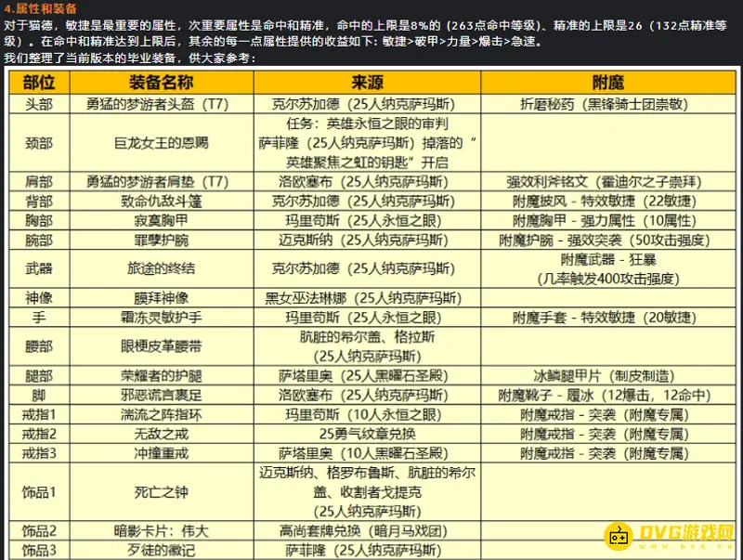743x560 pixels.
Task: Click 肮脏的希尔盖、格拉斯 text
Action: point(367,337)
